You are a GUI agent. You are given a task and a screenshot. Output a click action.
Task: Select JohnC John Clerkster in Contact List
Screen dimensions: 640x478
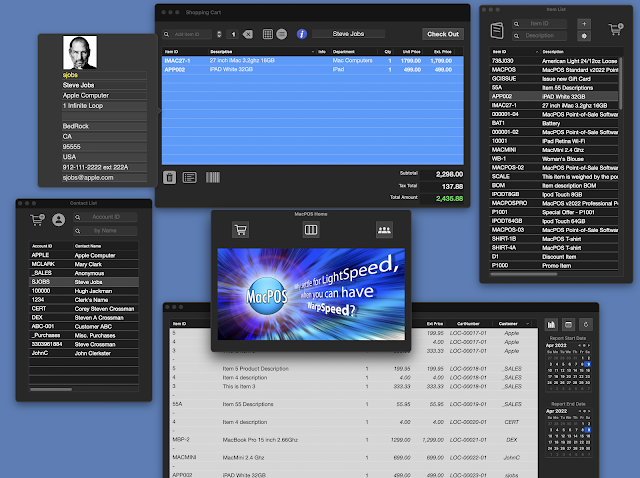click(x=84, y=353)
